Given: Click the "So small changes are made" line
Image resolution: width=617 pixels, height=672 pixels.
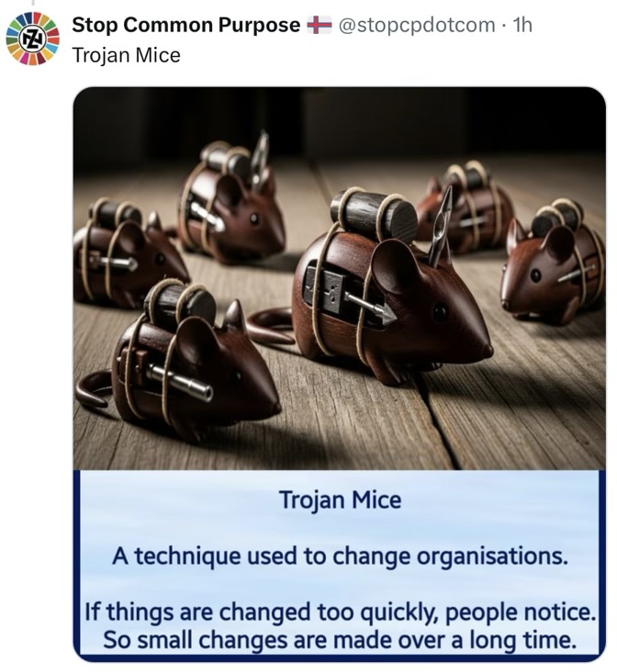Looking at the screenshot, I should (340, 639).
